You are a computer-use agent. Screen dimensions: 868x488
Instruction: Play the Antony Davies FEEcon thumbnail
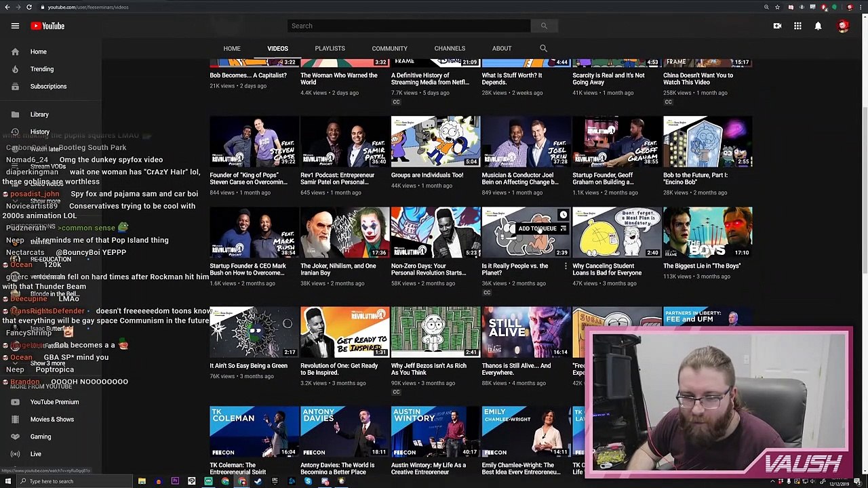click(345, 432)
